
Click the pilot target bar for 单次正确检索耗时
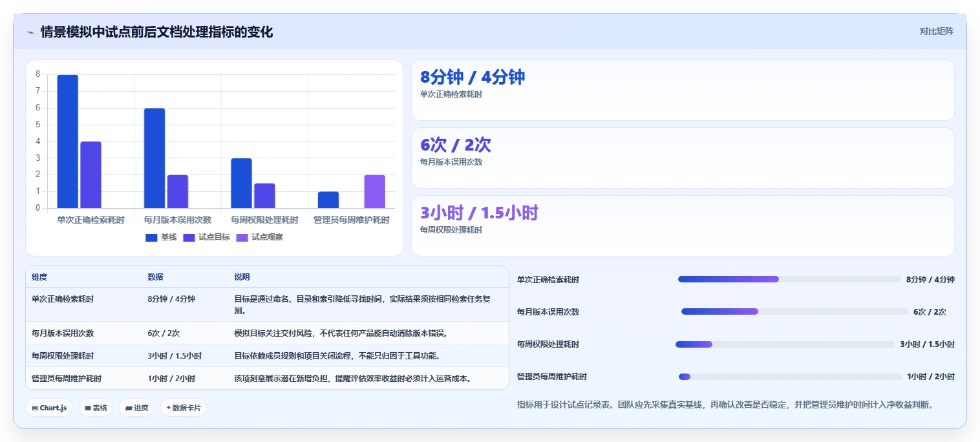tap(91, 174)
